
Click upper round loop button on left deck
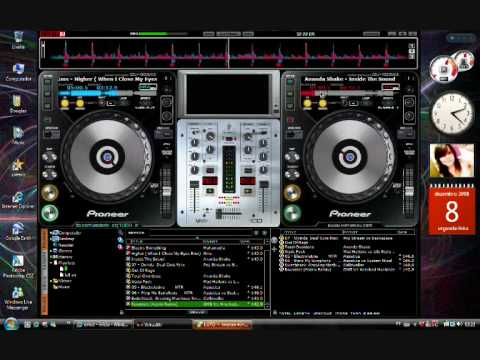[x=167, y=103]
